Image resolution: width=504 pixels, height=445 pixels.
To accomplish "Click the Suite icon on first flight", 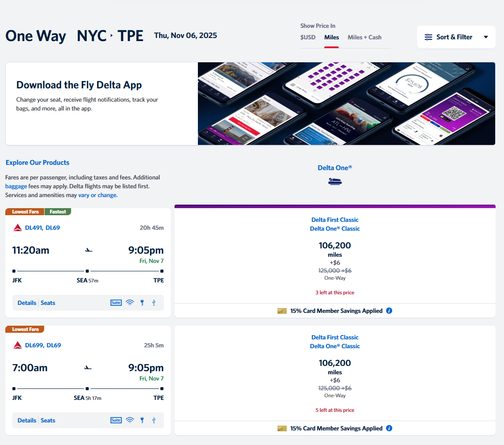I will pyautogui.click(x=116, y=303).
